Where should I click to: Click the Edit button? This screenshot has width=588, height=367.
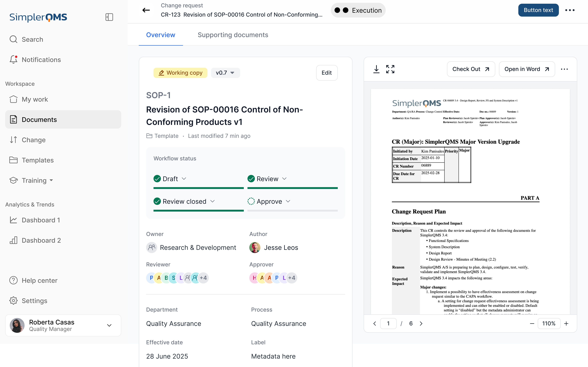326,73
